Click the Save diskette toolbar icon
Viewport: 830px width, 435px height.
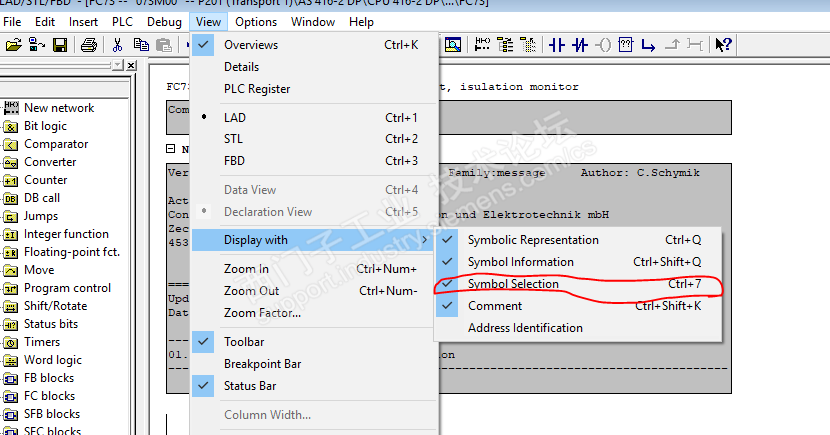[59, 45]
